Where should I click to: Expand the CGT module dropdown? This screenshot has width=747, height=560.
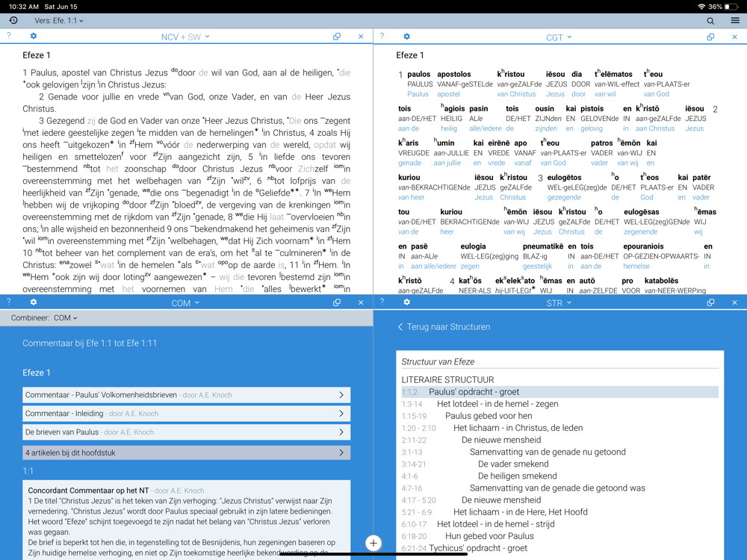(x=559, y=37)
